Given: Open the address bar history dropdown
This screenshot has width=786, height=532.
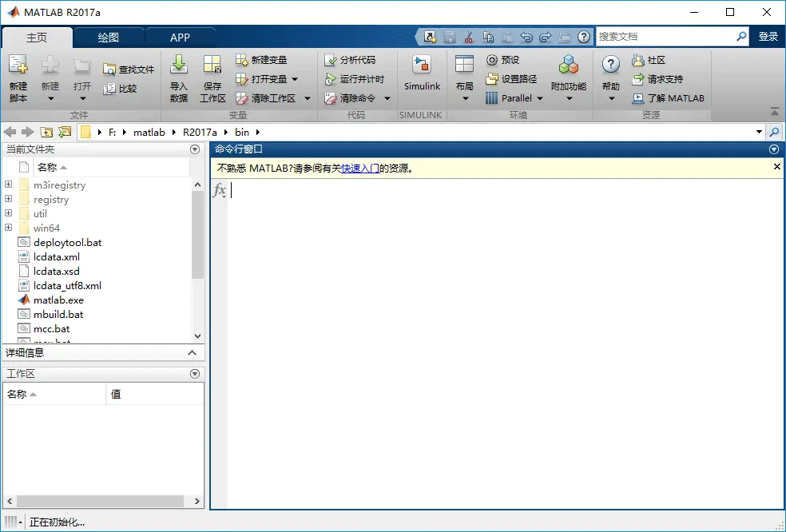Looking at the screenshot, I should coord(759,133).
